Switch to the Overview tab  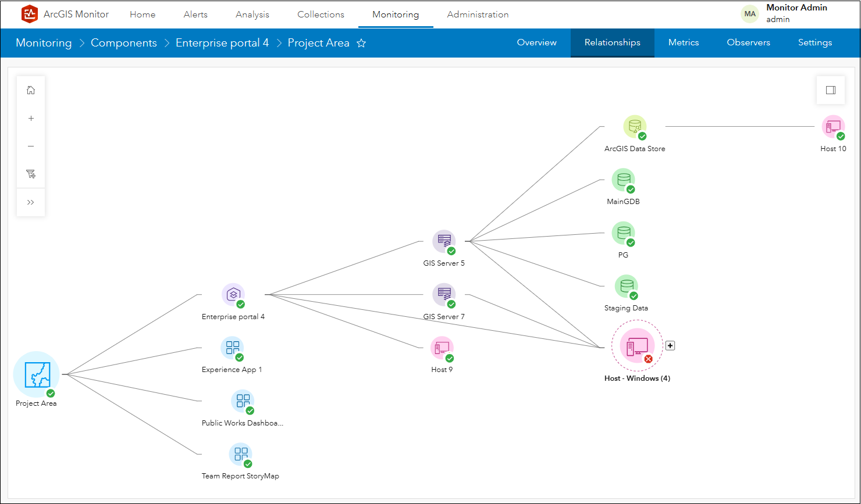(x=537, y=42)
